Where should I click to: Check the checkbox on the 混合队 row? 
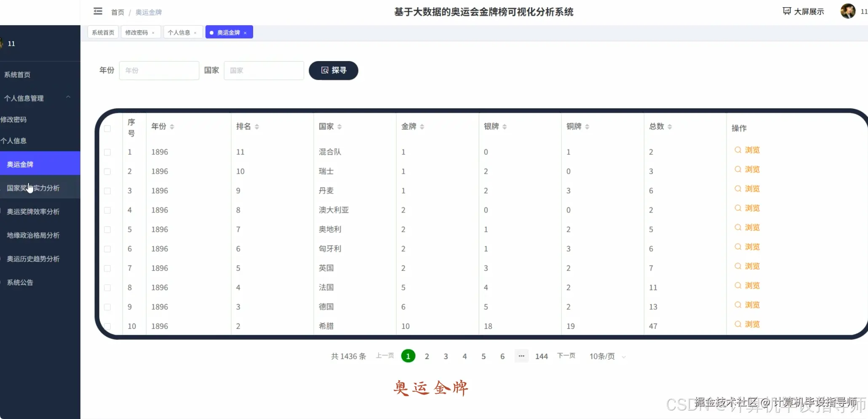click(x=108, y=152)
